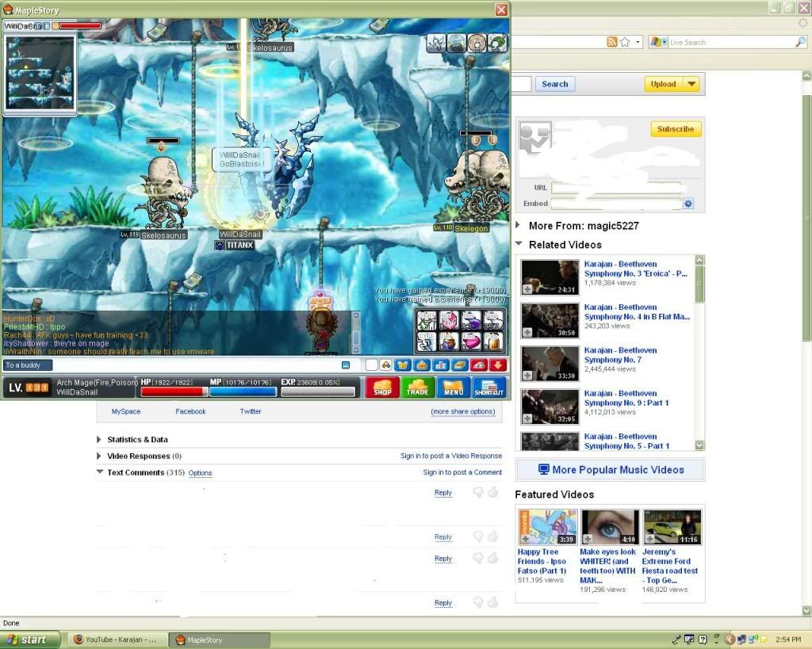Click the Live Search input box

click(x=731, y=42)
